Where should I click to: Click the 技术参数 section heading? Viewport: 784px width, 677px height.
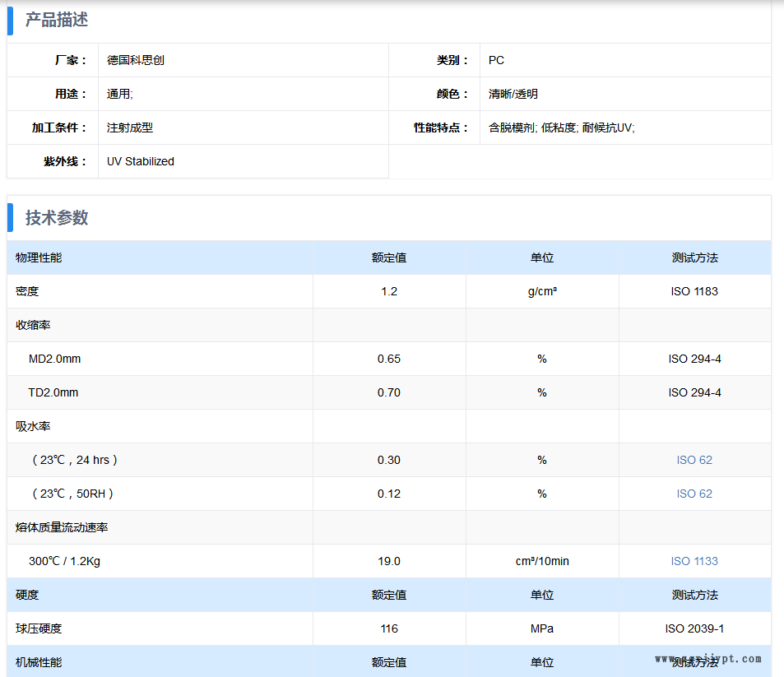57,218
